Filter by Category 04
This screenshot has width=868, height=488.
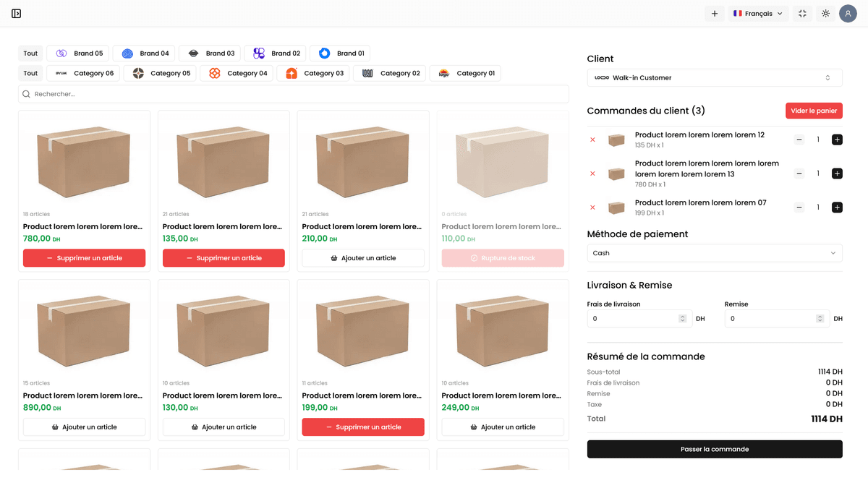click(237, 73)
